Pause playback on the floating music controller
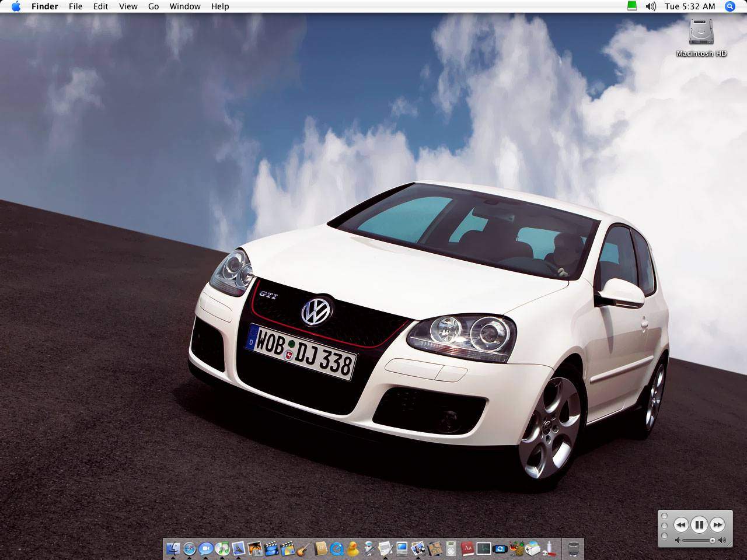747x560 pixels. (x=700, y=525)
